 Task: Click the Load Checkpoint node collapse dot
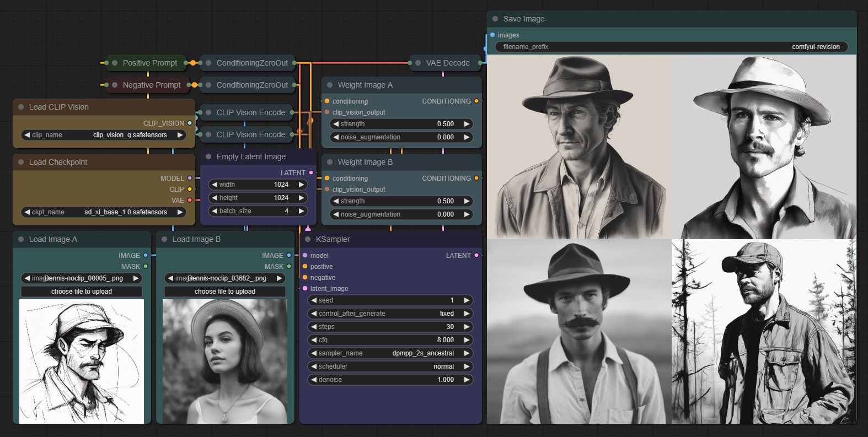pyautogui.click(x=21, y=162)
